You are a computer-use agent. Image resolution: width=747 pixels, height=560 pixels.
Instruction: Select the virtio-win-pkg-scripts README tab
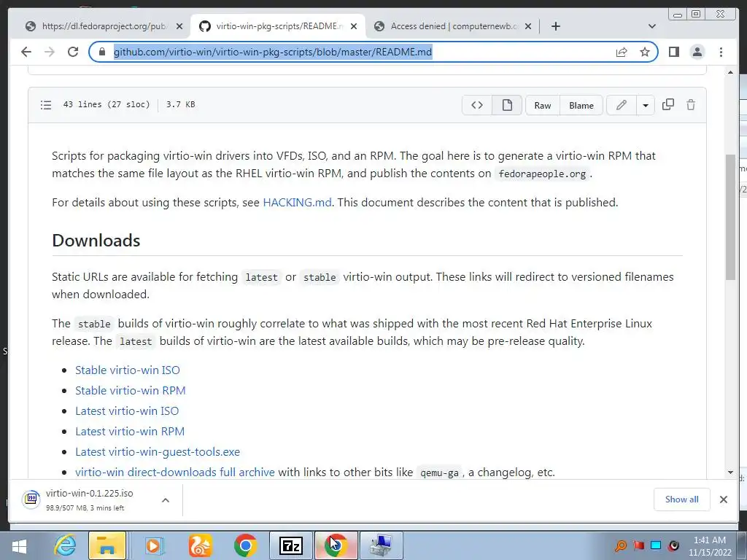[279, 26]
